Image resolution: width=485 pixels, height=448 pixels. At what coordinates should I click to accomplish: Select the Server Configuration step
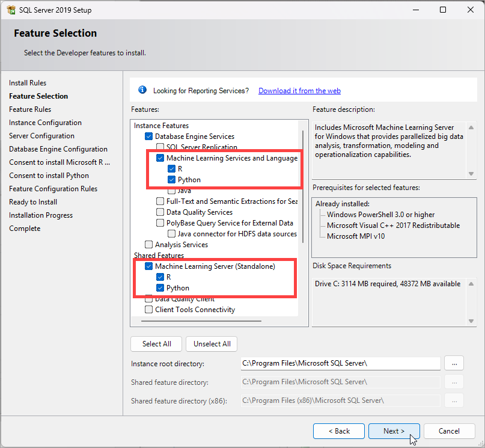(x=41, y=136)
